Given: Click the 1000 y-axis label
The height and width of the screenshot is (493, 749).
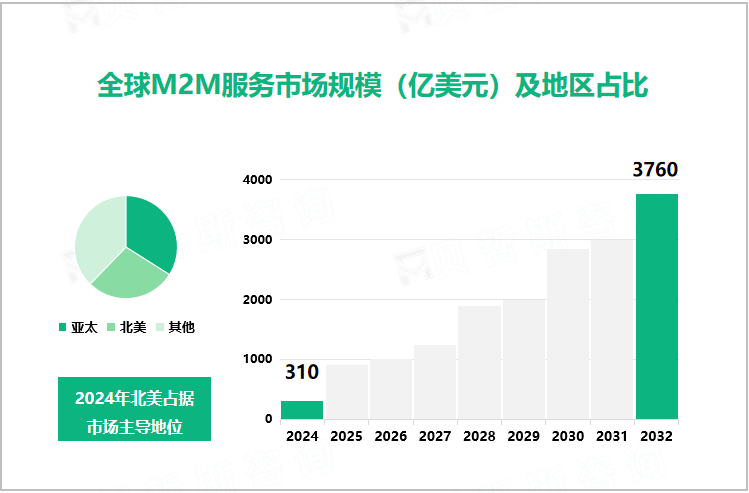Looking at the screenshot, I should point(257,359).
